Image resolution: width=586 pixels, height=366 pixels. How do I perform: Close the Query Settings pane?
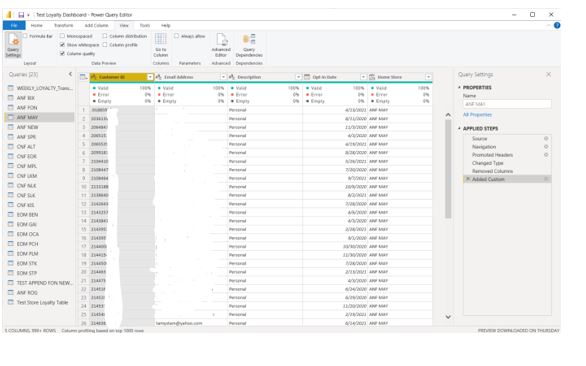548,74
